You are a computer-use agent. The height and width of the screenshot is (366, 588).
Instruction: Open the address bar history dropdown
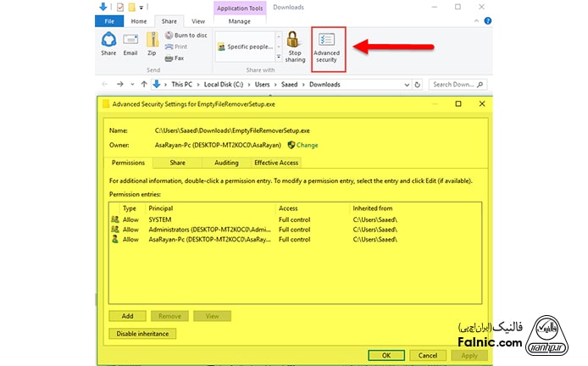408,85
